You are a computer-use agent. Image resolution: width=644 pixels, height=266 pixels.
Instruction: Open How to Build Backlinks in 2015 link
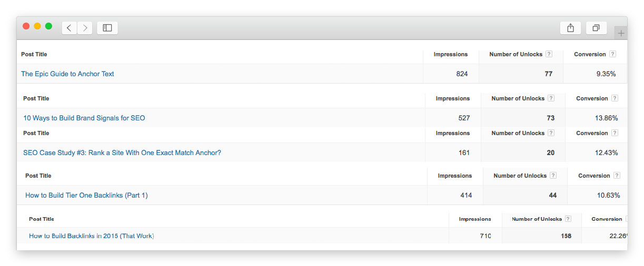coord(91,236)
